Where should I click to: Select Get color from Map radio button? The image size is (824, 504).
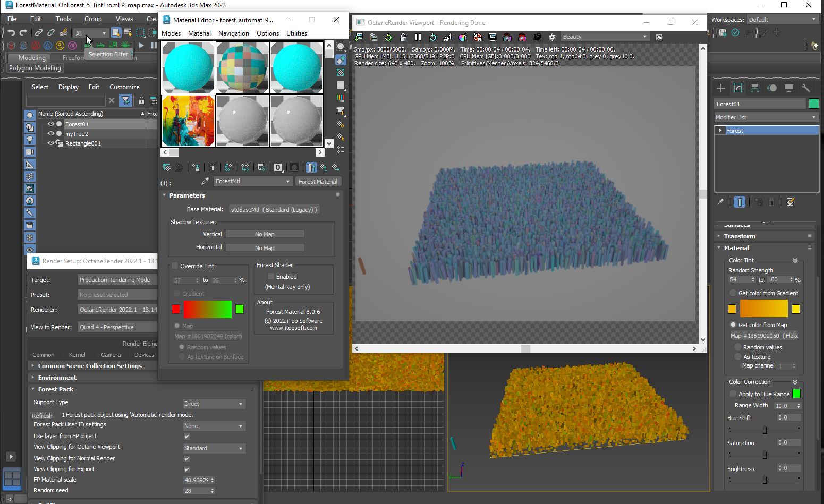point(733,325)
